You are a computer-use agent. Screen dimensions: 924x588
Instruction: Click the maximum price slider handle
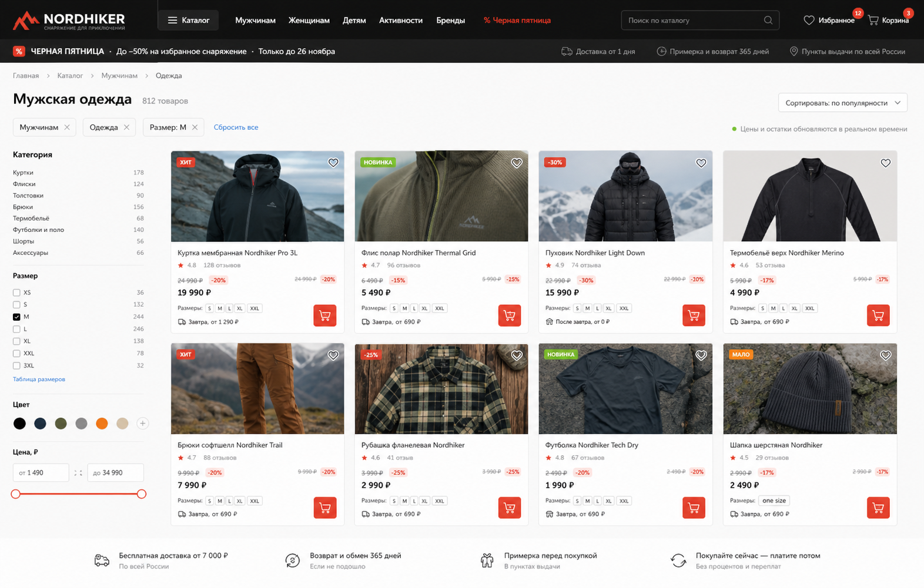tap(142, 494)
